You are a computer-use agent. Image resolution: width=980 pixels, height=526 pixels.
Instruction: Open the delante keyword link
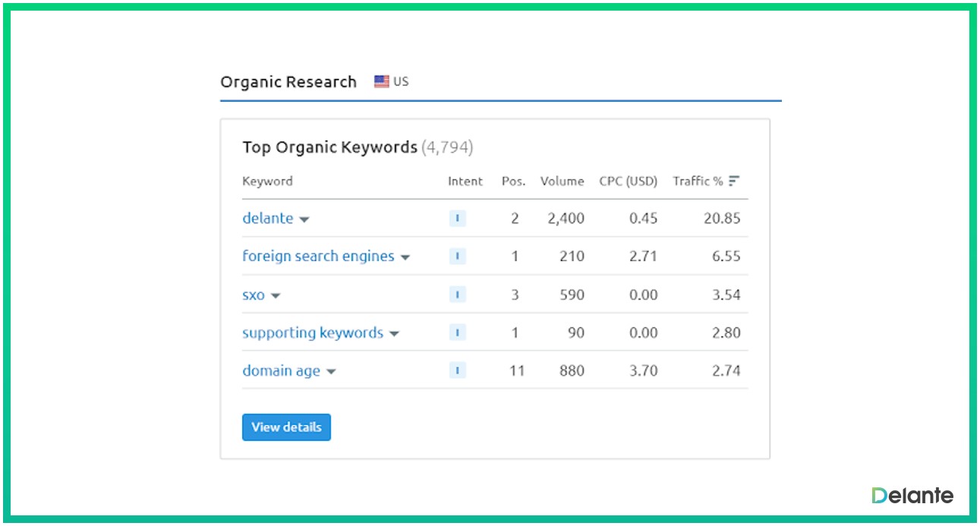coord(268,219)
